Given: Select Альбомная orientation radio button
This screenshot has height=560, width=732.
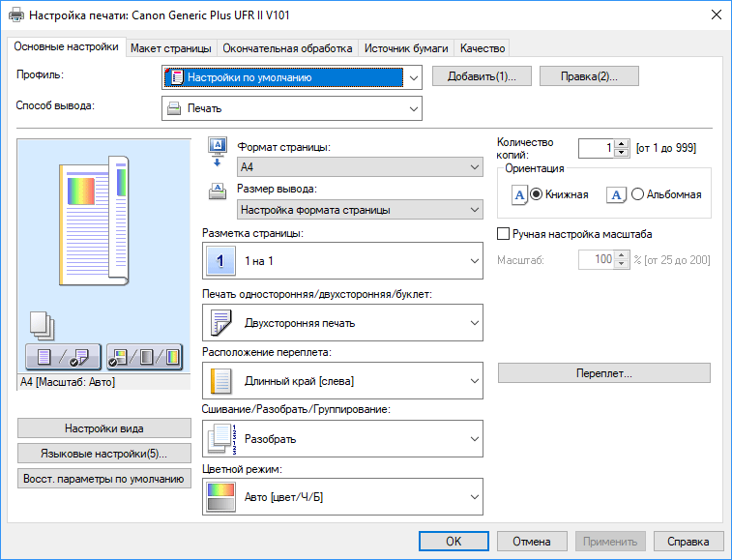Looking at the screenshot, I should (637, 194).
